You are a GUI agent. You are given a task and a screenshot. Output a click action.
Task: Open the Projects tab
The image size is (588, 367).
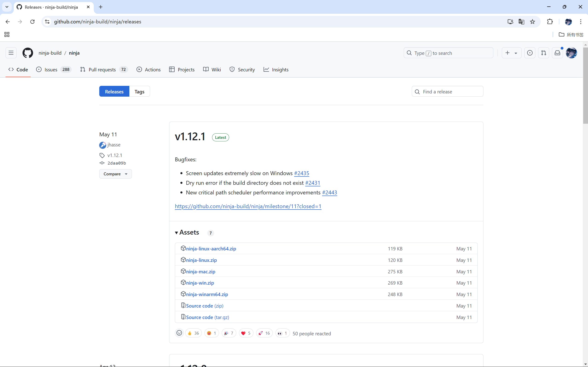(182, 70)
